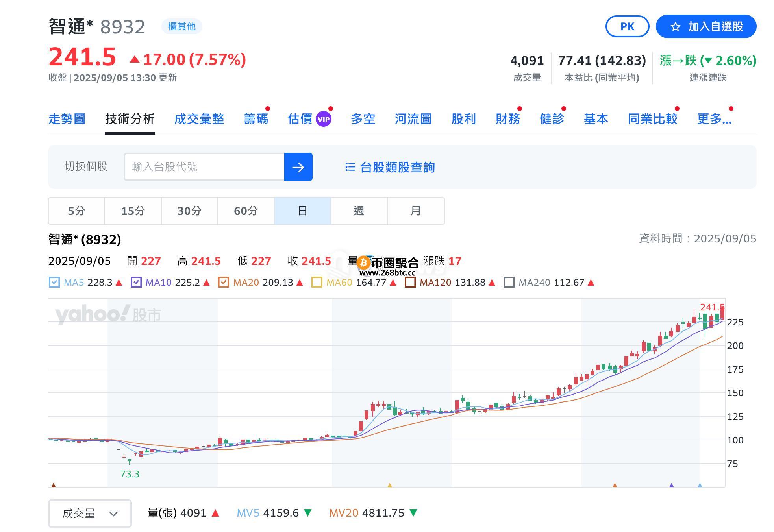Image resolution: width=774 pixels, height=532 pixels.
Task: Switch chart to 週 weekly
Action: pyautogui.click(x=359, y=211)
